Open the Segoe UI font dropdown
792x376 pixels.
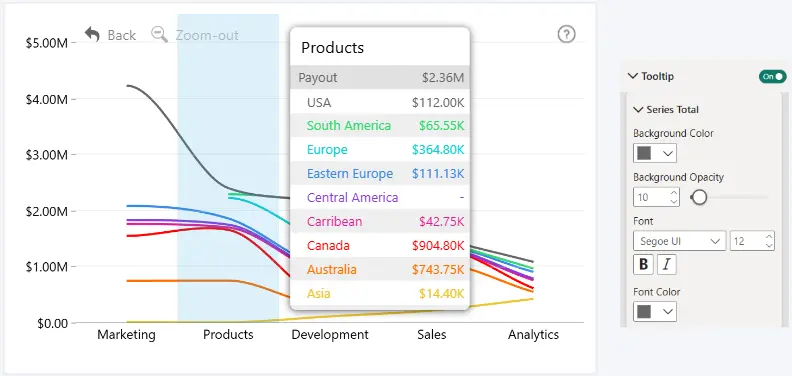(x=679, y=241)
